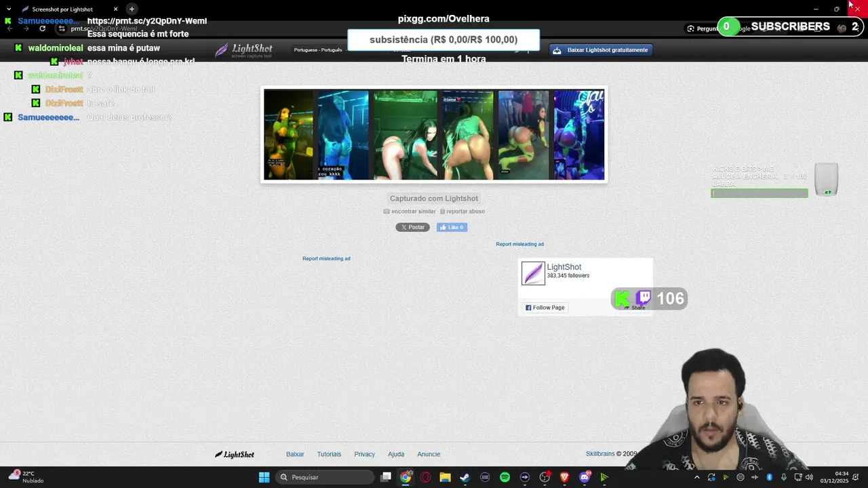868x488 pixels.
Task: Open the Tutoriais footer link
Action: click(329, 454)
